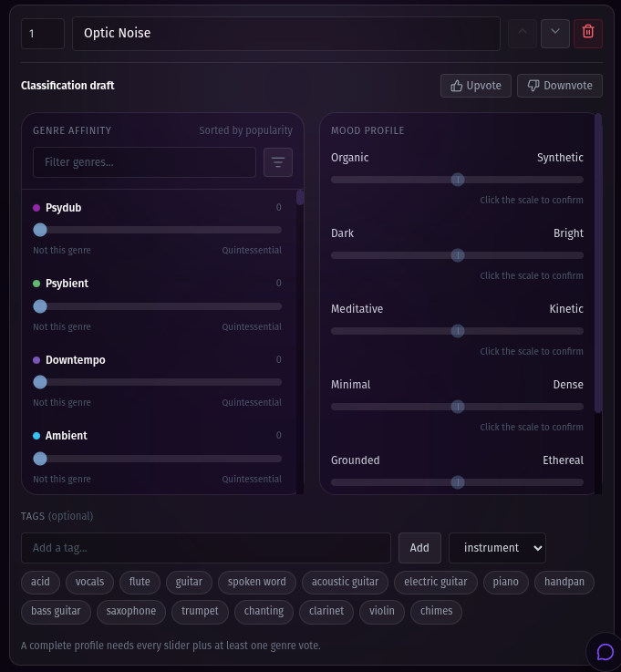Click the Add a tag field
This screenshot has width=621, height=672.
pyautogui.click(x=206, y=548)
